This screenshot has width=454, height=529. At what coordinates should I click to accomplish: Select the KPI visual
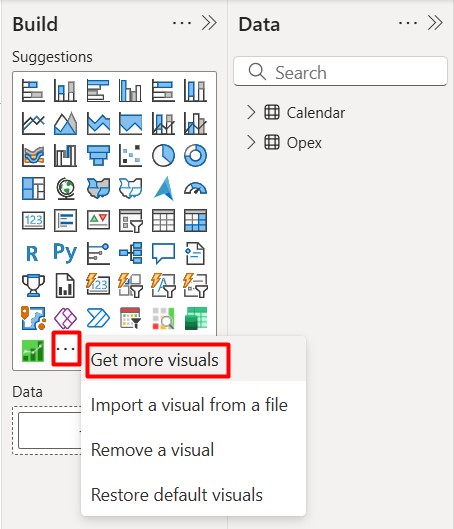click(x=98, y=220)
